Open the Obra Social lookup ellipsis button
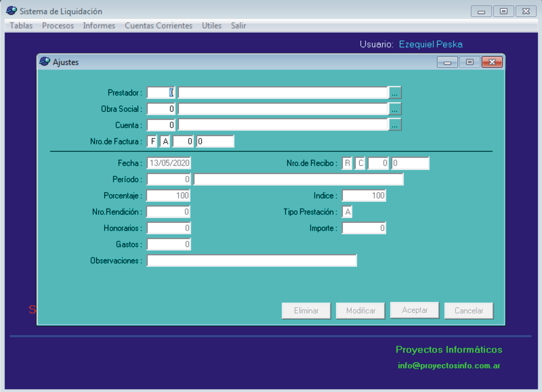This screenshot has width=542, height=392. tap(395, 109)
